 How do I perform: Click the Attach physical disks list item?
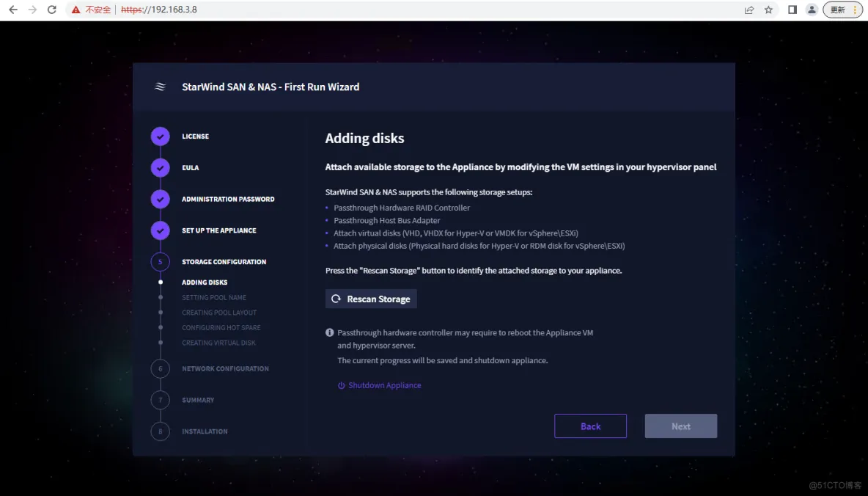pos(479,246)
